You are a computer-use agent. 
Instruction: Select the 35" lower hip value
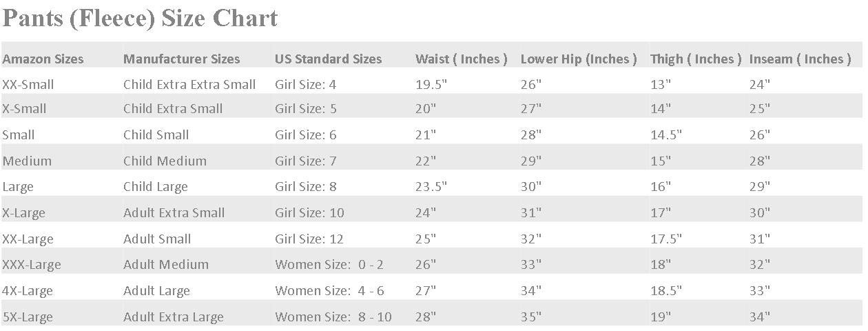coord(530,317)
